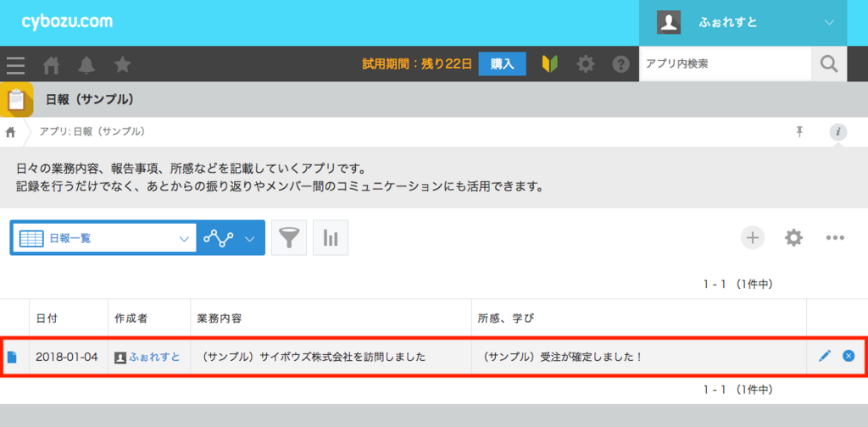868x427 pixels.
Task: Click the 受注が確定しました！ cell
Action: coord(639,357)
